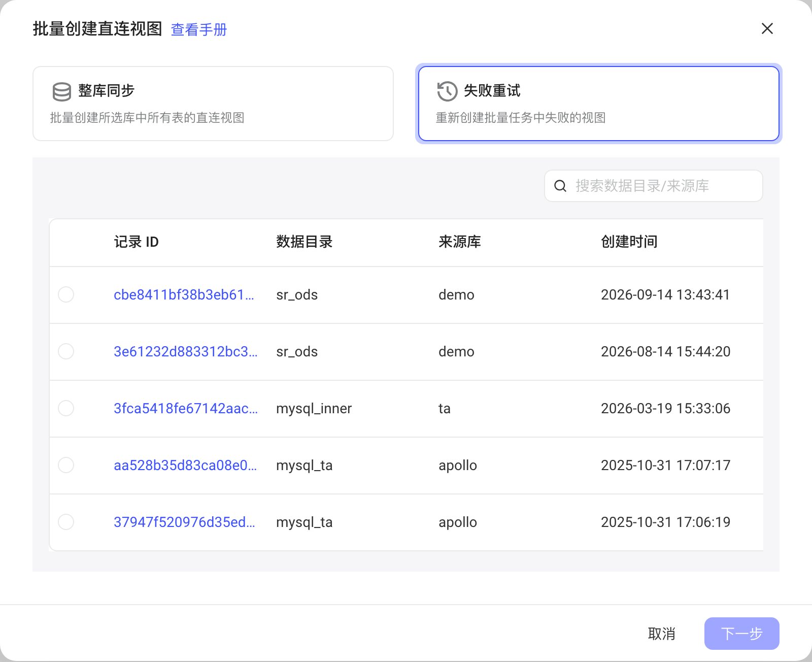Click mysql_ta cell in 17:06:19 row
812x662 pixels.
coord(304,522)
